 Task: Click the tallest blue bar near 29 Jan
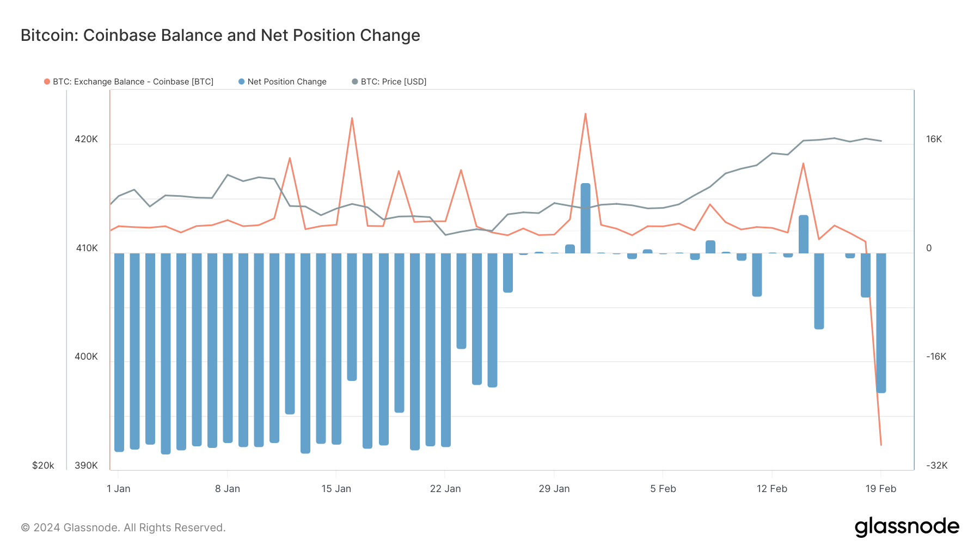point(585,218)
